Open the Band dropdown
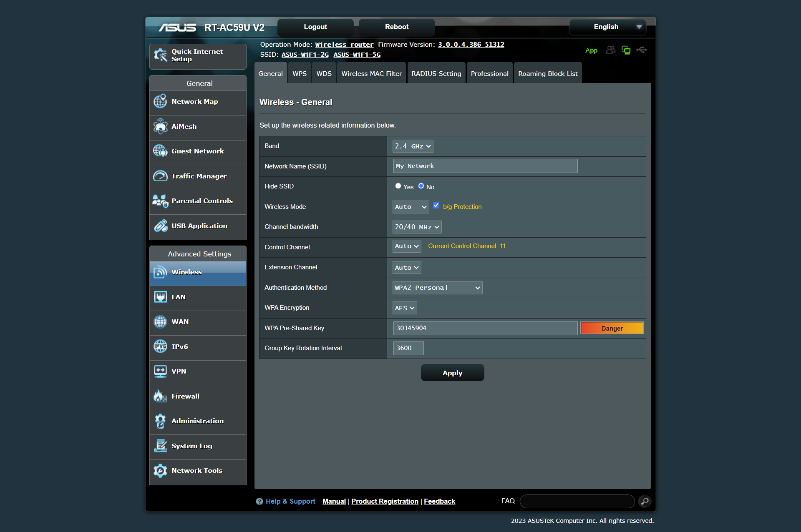Image resolution: width=801 pixels, height=532 pixels. 413,146
